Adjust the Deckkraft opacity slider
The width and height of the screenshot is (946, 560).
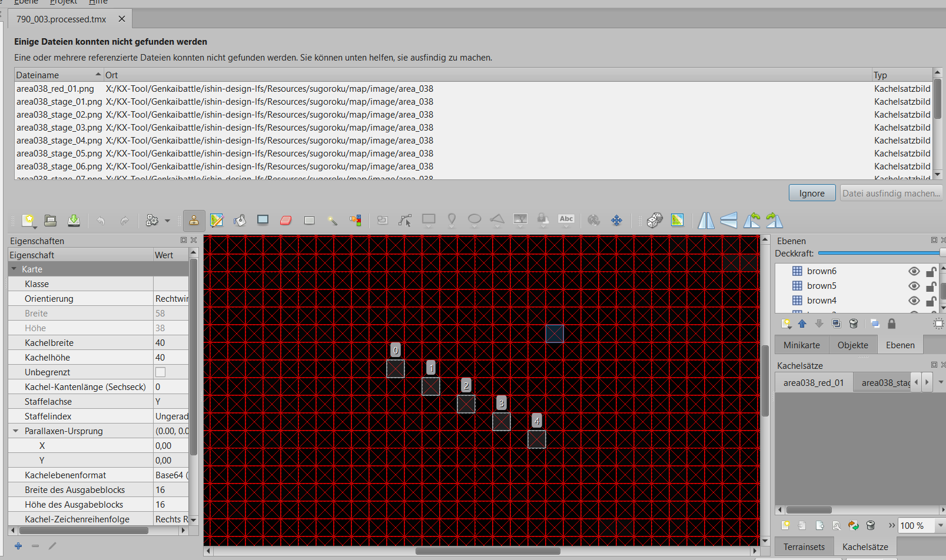pyautogui.click(x=881, y=253)
